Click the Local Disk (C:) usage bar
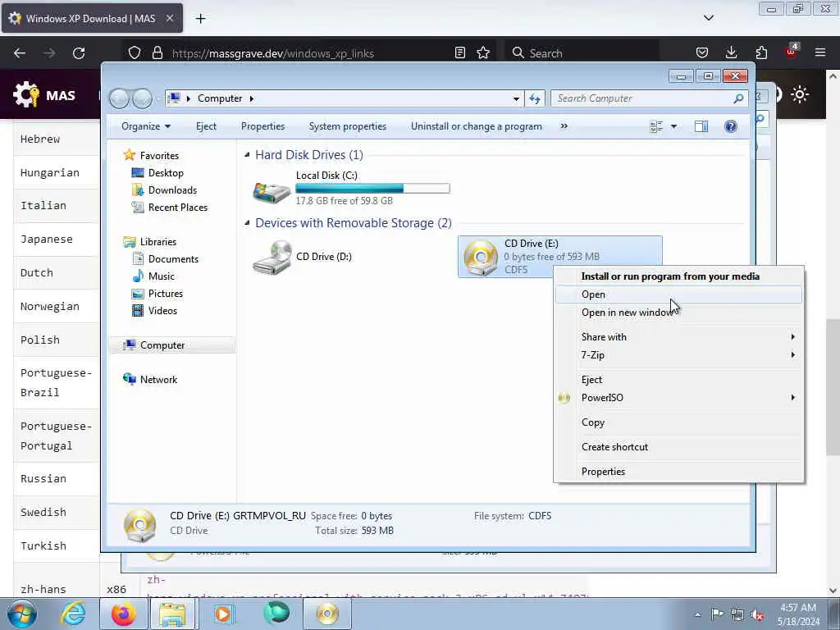 click(x=373, y=188)
